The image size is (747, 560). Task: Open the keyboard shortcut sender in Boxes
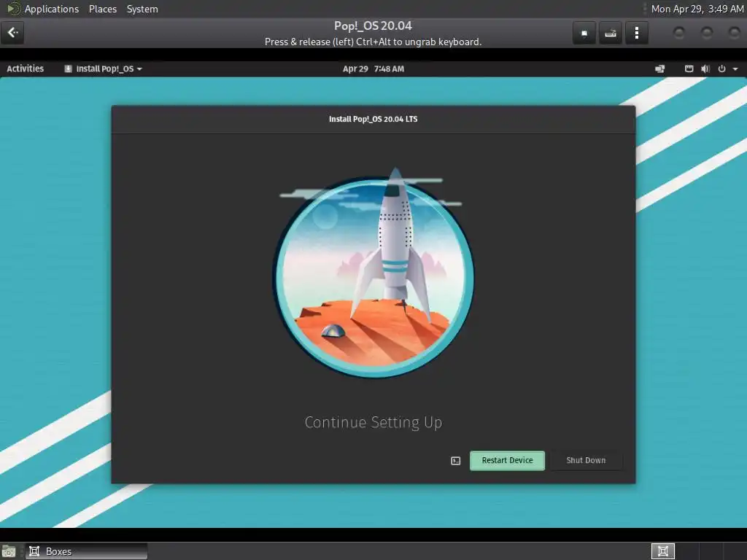click(x=611, y=33)
